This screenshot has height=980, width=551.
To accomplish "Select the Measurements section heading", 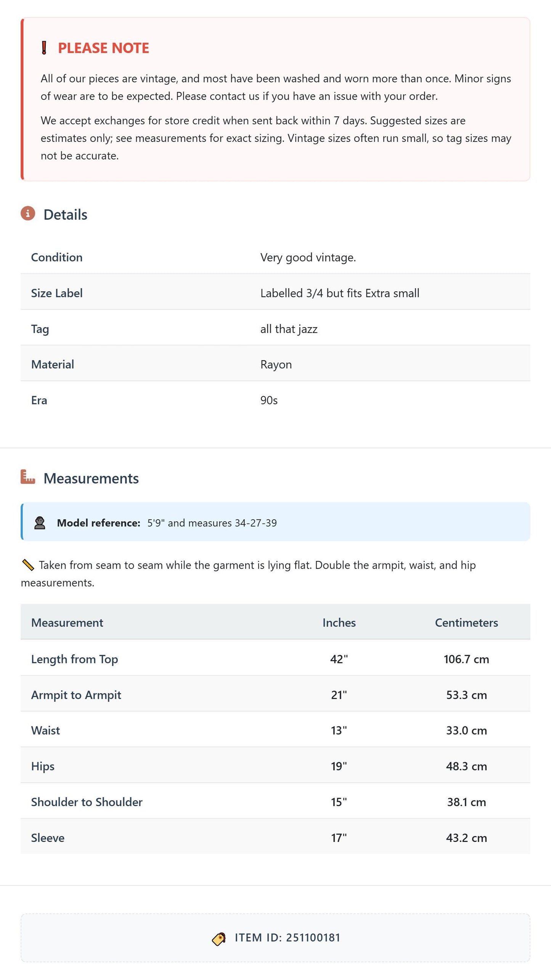I will tap(91, 479).
